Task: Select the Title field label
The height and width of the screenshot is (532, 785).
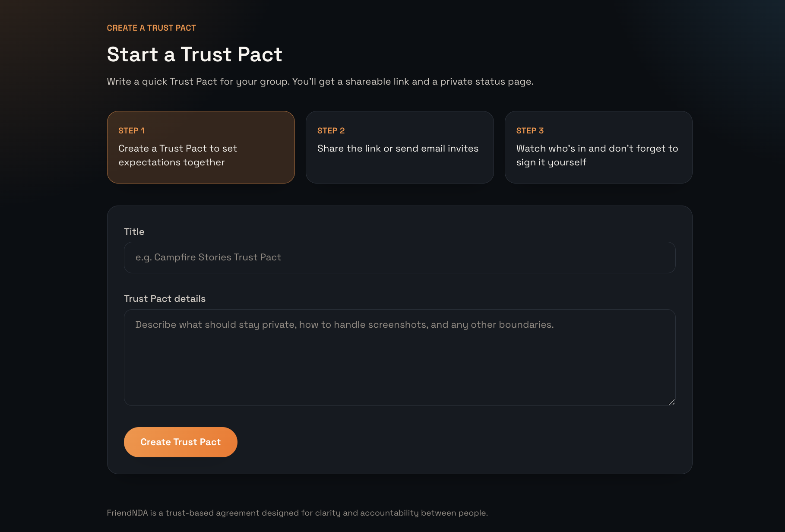Action: coord(134,231)
